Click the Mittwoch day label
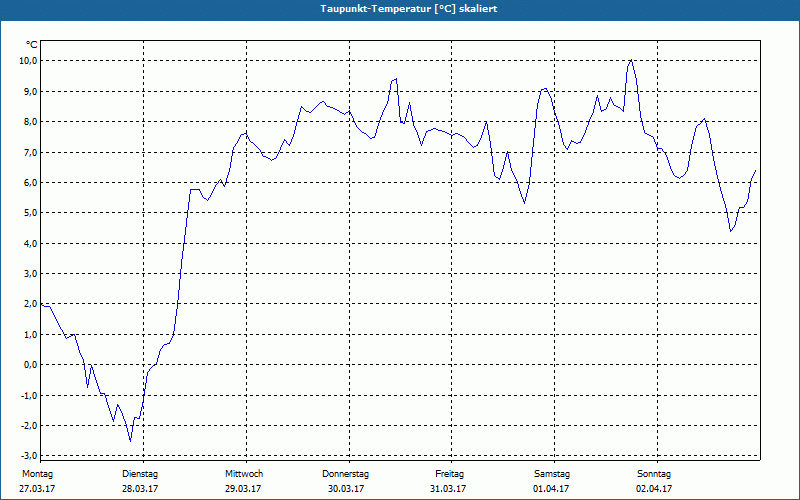 point(244,474)
